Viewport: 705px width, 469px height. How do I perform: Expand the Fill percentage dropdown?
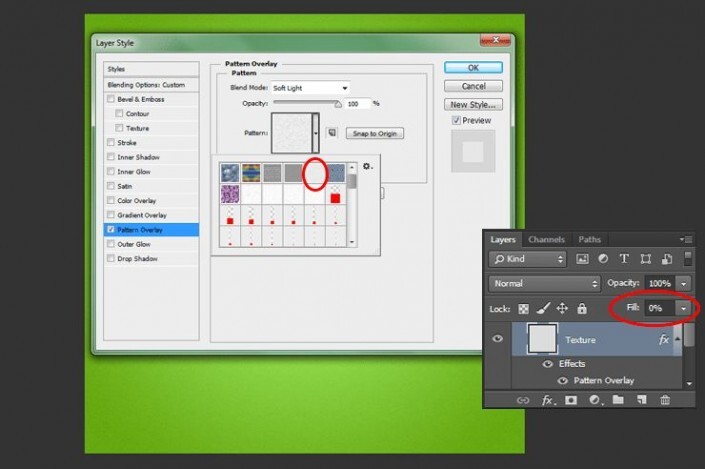684,309
